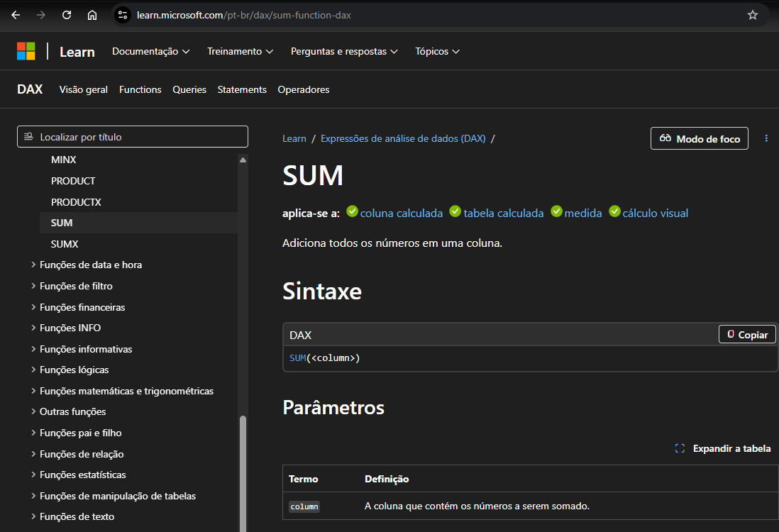
Task: Open Expressões de análise de dados (DAX) breadcrumb
Action: pyautogui.click(x=403, y=138)
